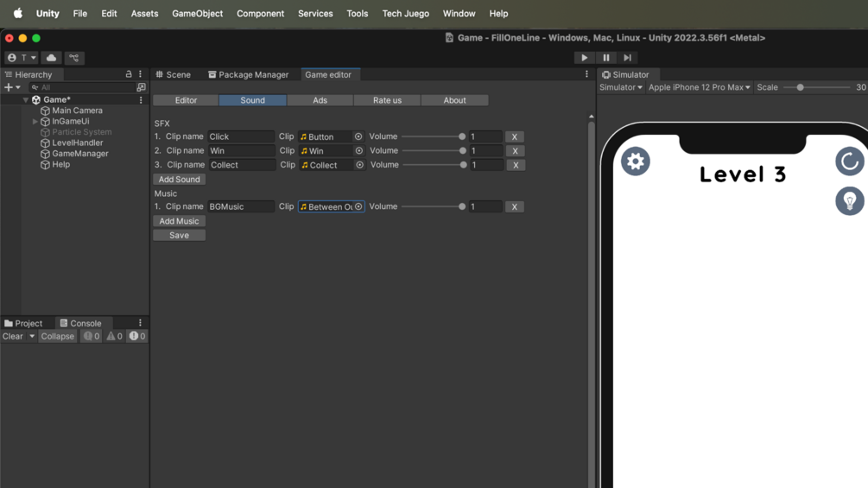Adjust Click sound volume slider

tap(434, 136)
